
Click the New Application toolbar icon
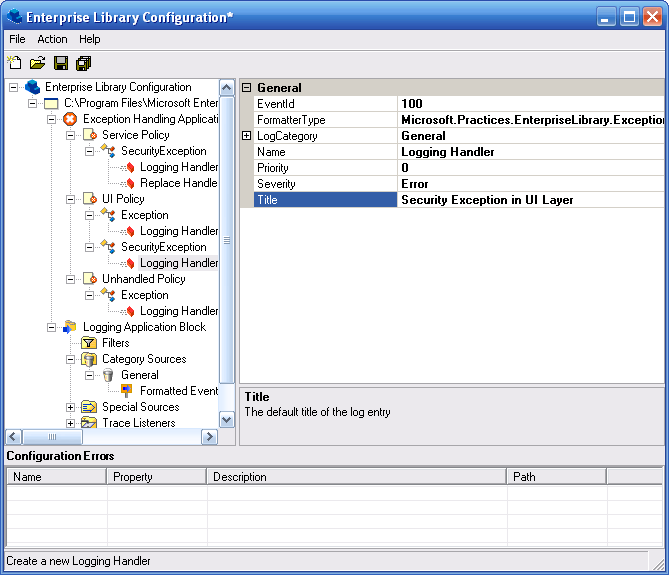pyautogui.click(x=14, y=63)
